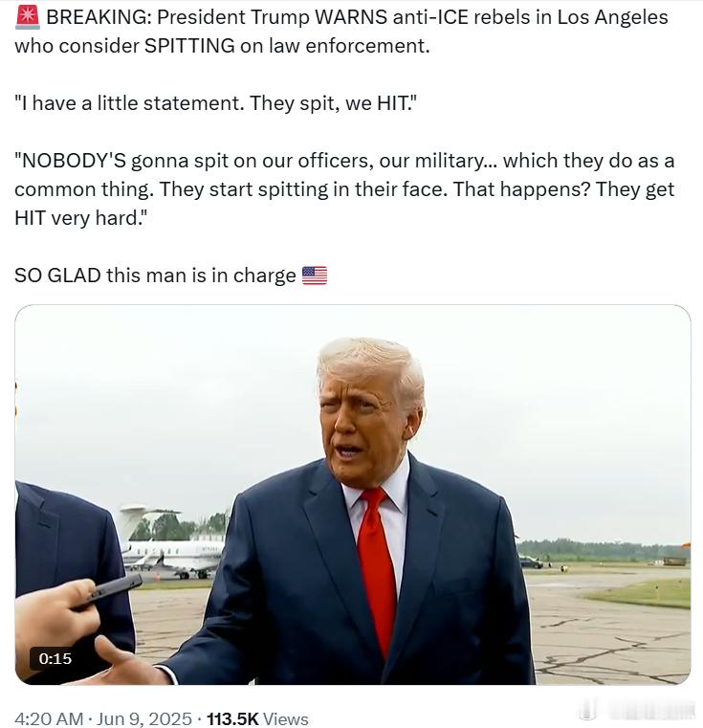Click the quote "They spit, we HIT."
This screenshot has height=728, width=703.
[x=331, y=103]
